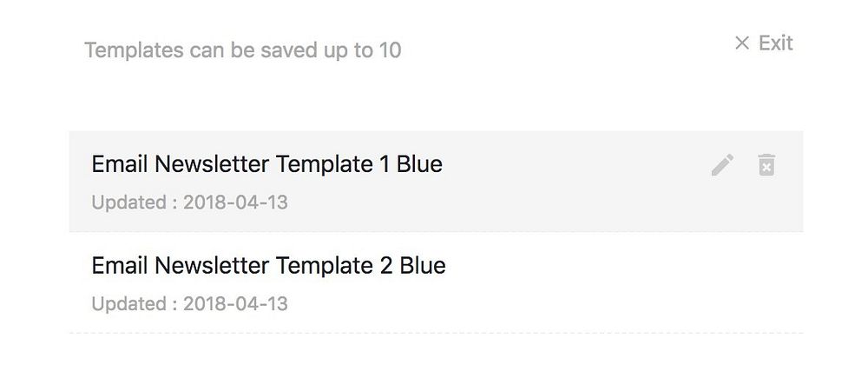Remove the first template using the bin icon
The height and width of the screenshot is (378, 868).
point(766,165)
